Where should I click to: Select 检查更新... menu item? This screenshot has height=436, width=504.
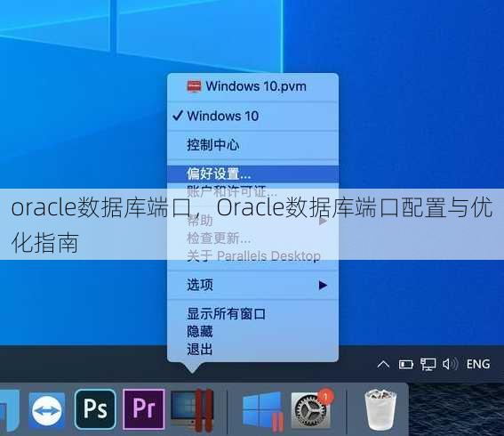coord(252,238)
